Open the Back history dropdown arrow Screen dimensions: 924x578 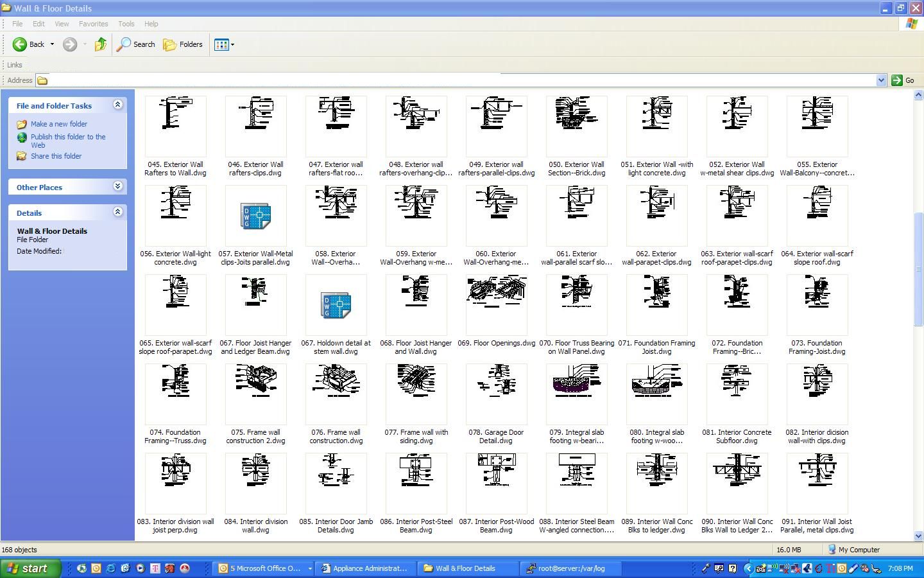pyautogui.click(x=52, y=44)
